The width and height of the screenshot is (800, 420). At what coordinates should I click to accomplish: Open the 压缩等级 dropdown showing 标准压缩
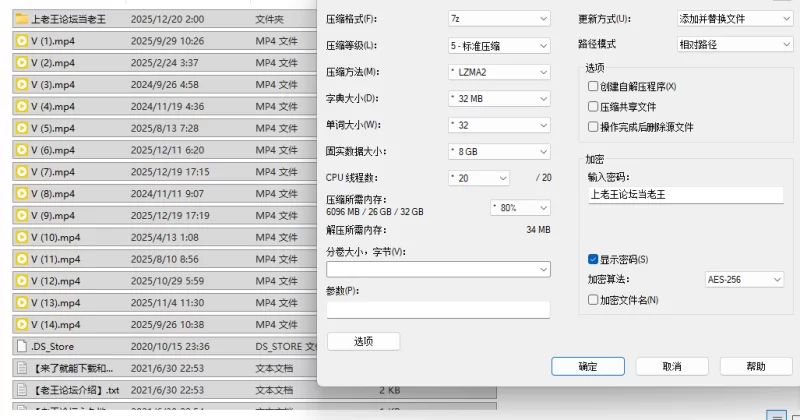click(499, 46)
